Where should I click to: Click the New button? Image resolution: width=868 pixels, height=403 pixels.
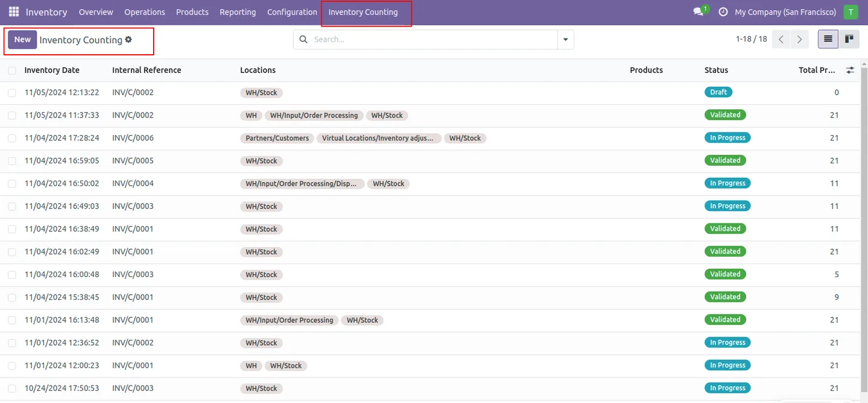click(x=22, y=40)
